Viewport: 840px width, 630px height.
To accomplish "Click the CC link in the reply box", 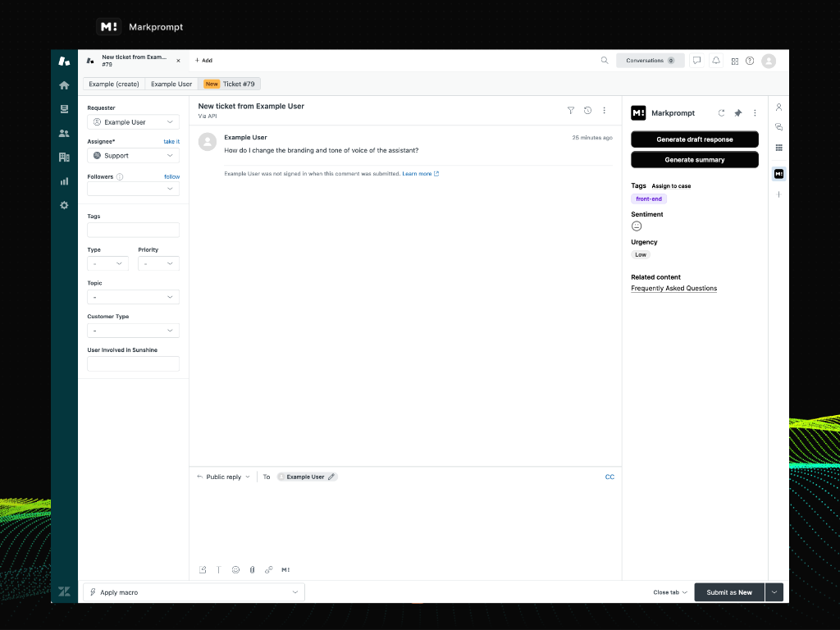I will [x=609, y=477].
